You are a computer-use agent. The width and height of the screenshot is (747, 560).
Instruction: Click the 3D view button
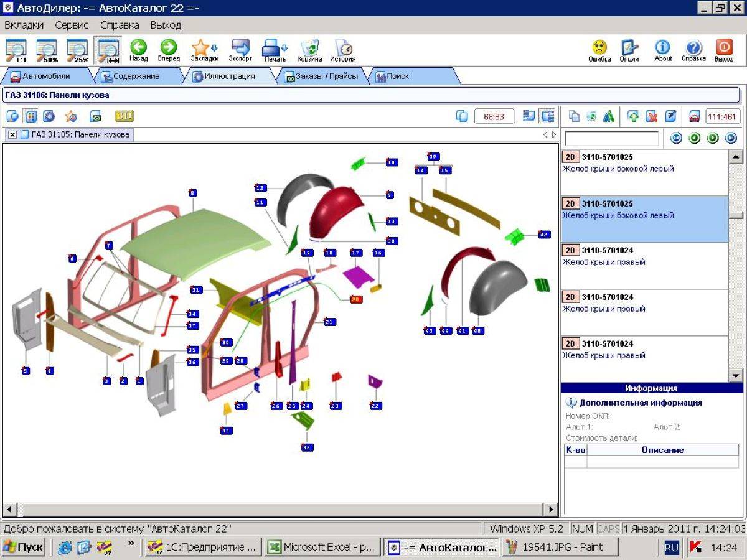click(x=125, y=116)
